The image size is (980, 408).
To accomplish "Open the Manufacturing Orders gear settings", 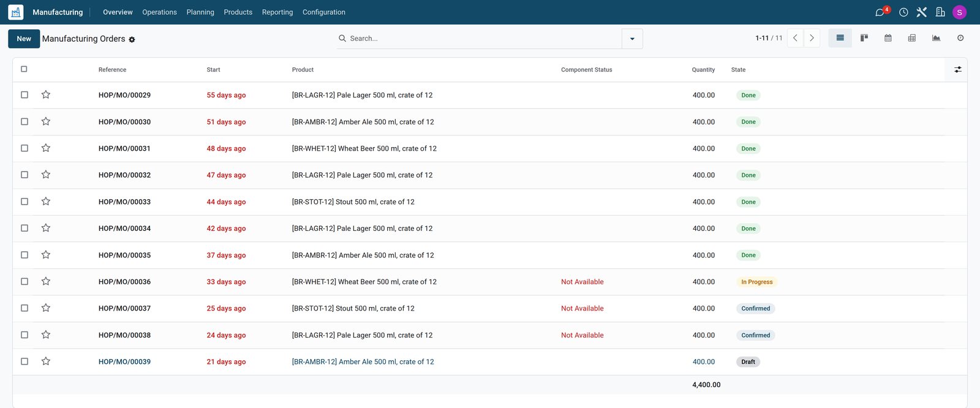I will [x=132, y=40].
